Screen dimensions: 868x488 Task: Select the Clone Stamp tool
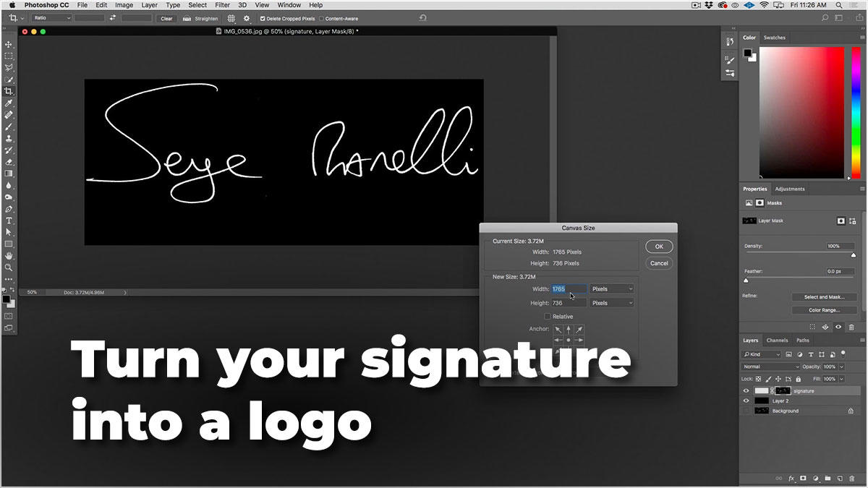[x=9, y=138]
